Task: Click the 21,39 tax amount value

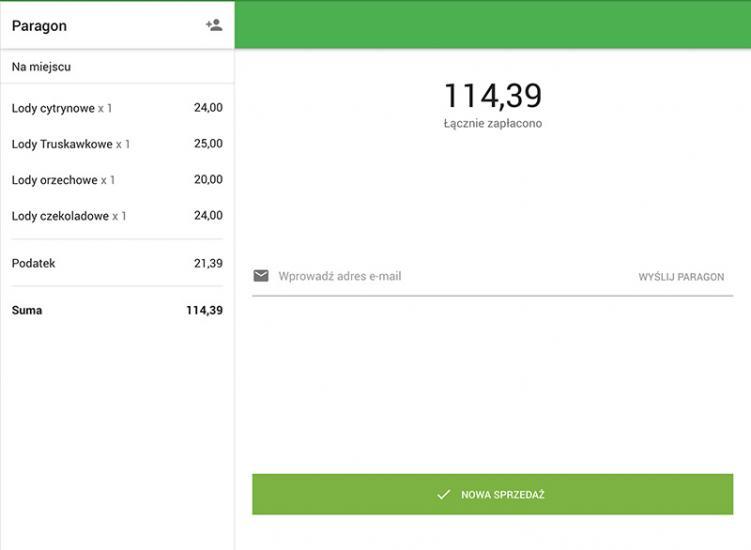Action: pyautogui.click(x=208, y=263)
